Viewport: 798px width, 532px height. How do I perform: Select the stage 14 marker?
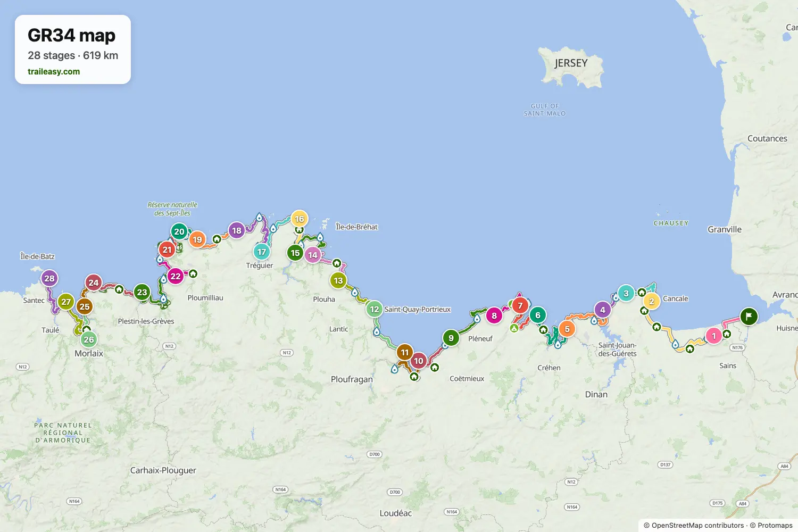point(313,255)
